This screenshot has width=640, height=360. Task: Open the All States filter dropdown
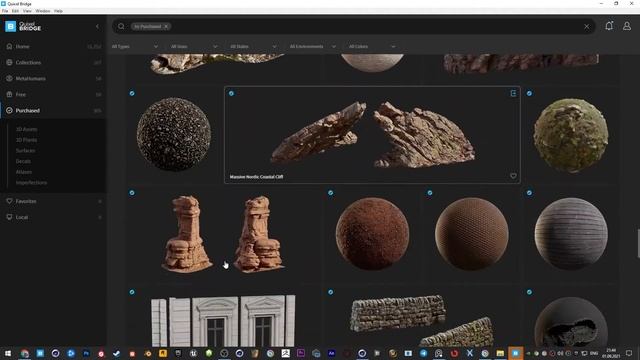253,47
